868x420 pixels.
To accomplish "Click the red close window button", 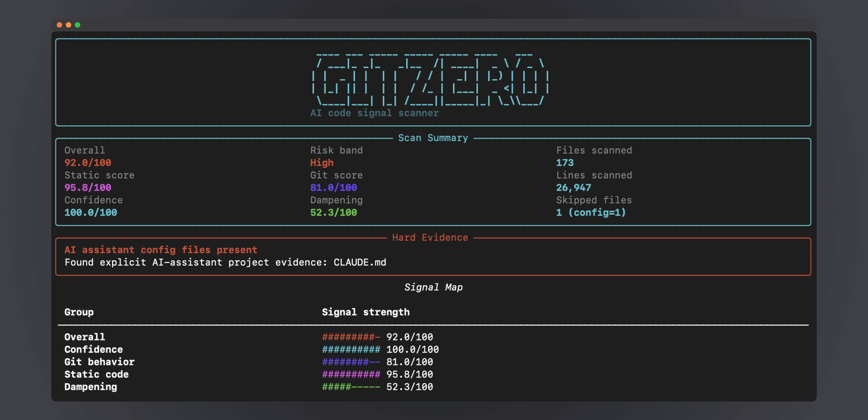I will coord(59,25).
